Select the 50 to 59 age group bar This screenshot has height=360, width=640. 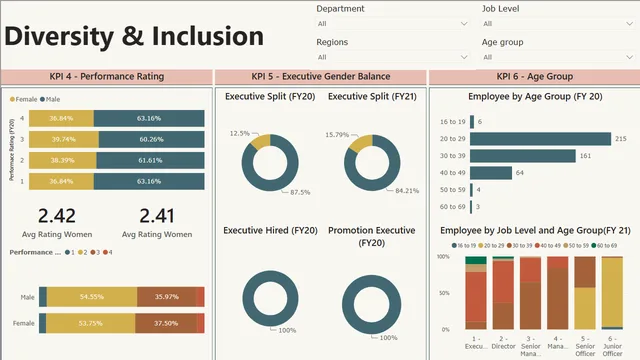(x=471, y=190)
